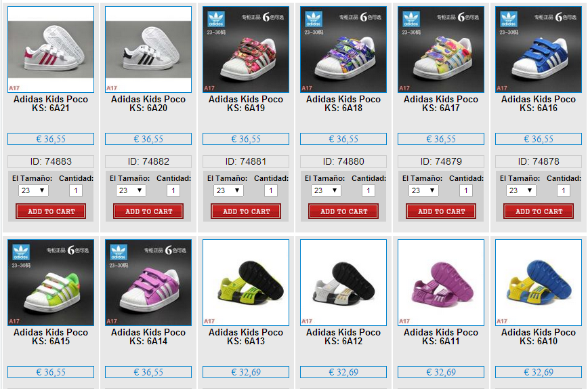Select the € 32,69 price of KS: 6A12
Viewport: 588px width, 389px height.
(343, 372)
